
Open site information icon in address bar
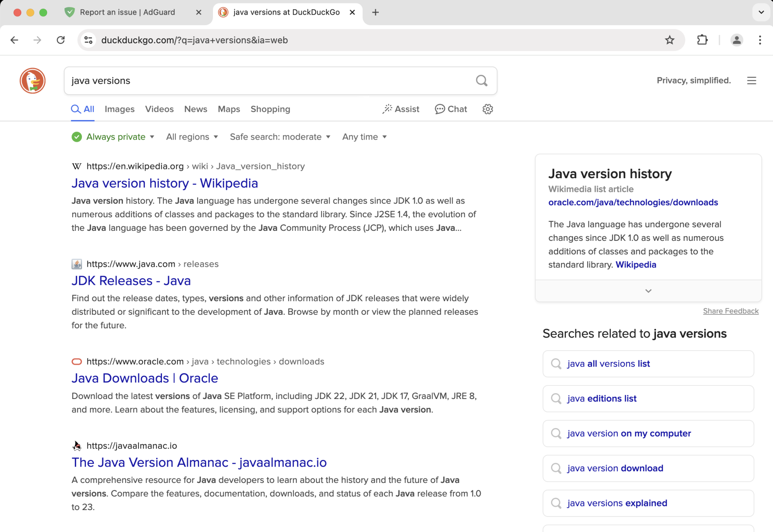(89, 40)
